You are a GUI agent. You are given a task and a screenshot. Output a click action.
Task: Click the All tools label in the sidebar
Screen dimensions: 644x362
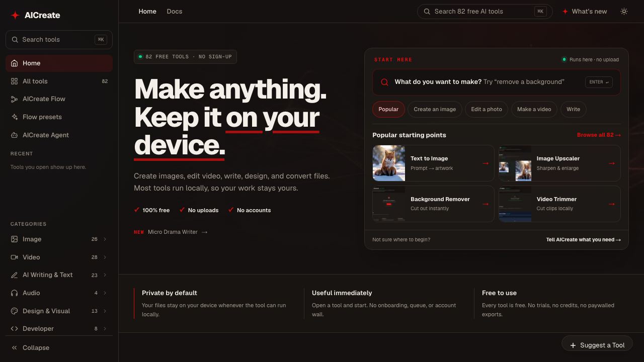point(35,81)
